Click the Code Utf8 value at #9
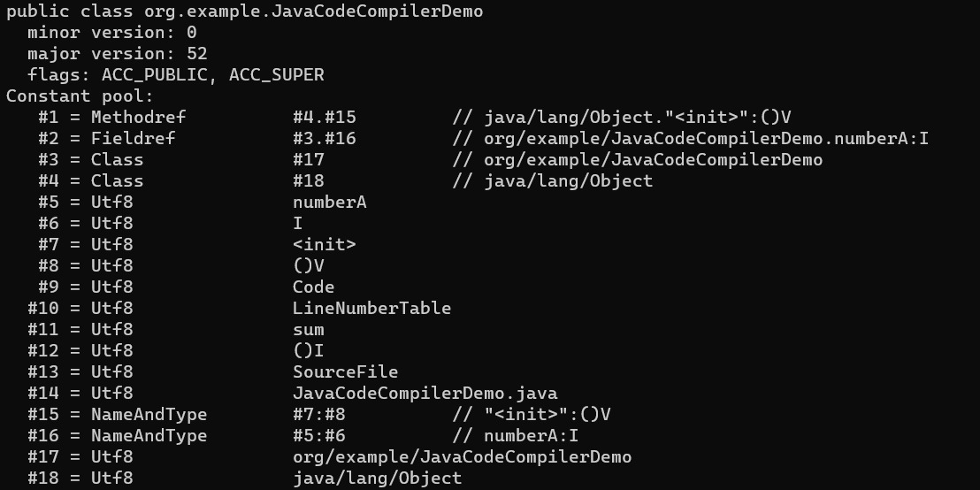 313,287
